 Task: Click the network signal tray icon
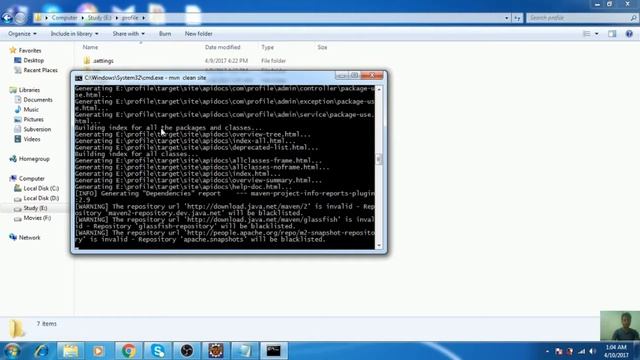(581, 351)
